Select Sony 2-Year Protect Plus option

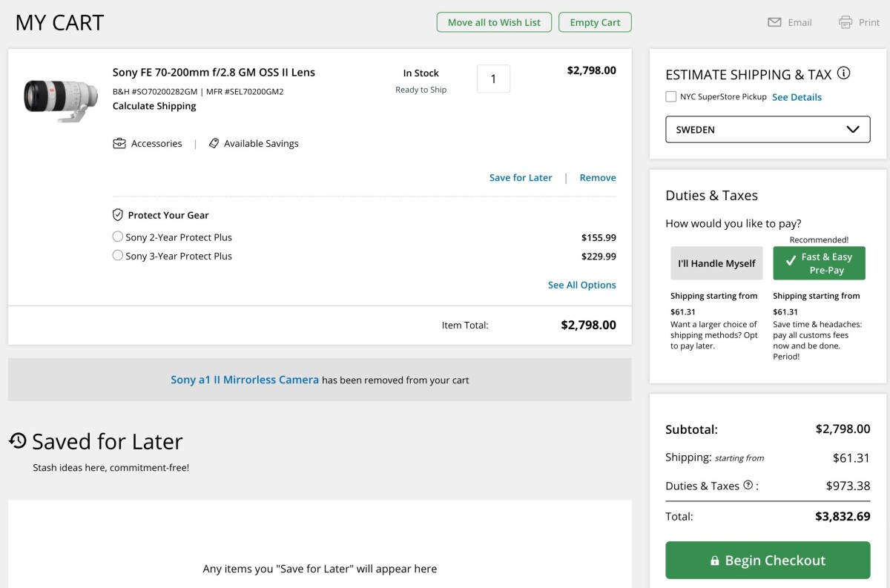click(117, 237)
